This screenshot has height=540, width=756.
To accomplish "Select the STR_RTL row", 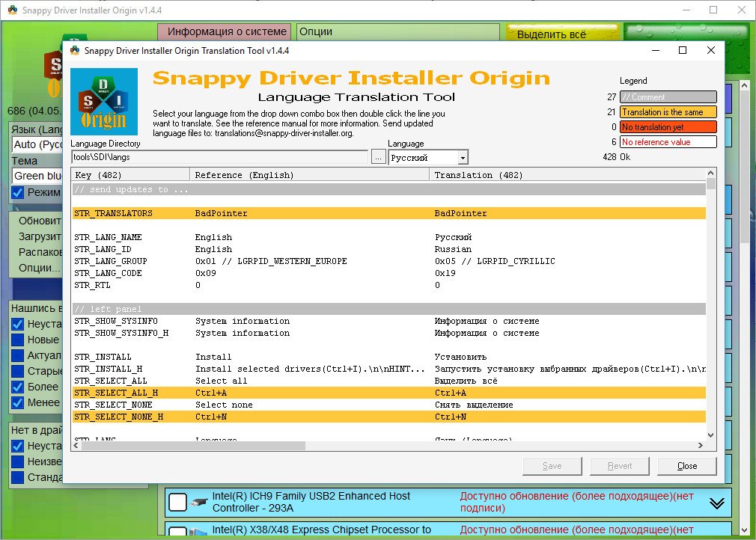I will click(x=389, y=285).
